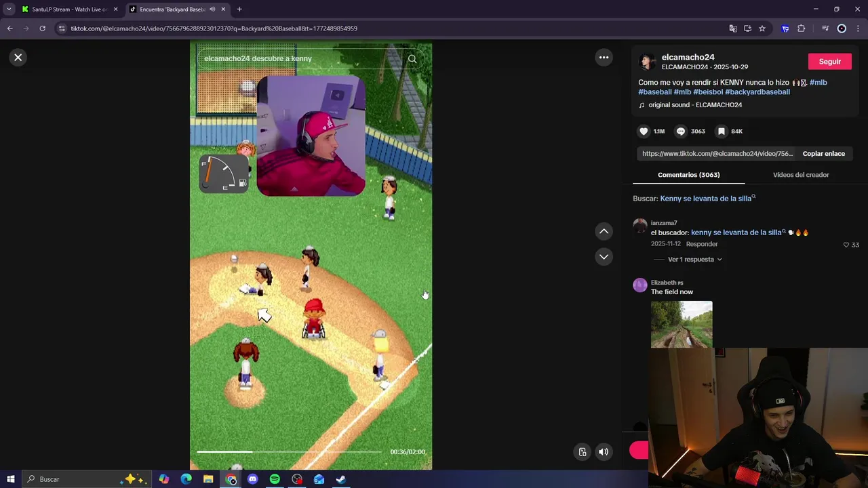The height and width of the screenshot is (488, 868).
Task: Open Spotify from the taskbar
Action: (x=275, y=479)
